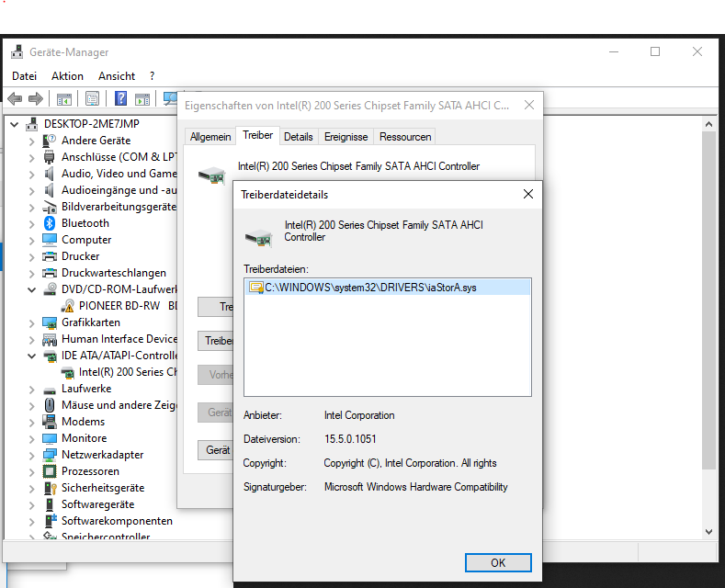Expand the Bluetooth node
The width and height of the screenshot is (725, 588).
(x=31, y=224)
